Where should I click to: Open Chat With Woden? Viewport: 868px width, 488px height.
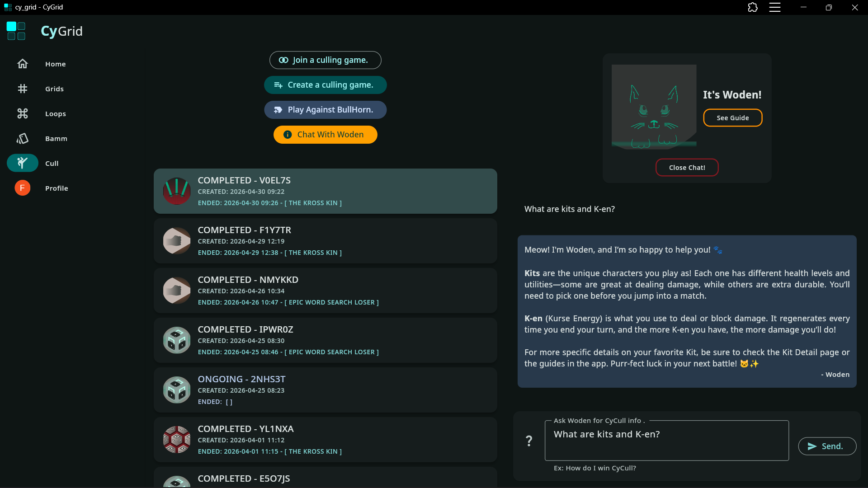[325, 135]
